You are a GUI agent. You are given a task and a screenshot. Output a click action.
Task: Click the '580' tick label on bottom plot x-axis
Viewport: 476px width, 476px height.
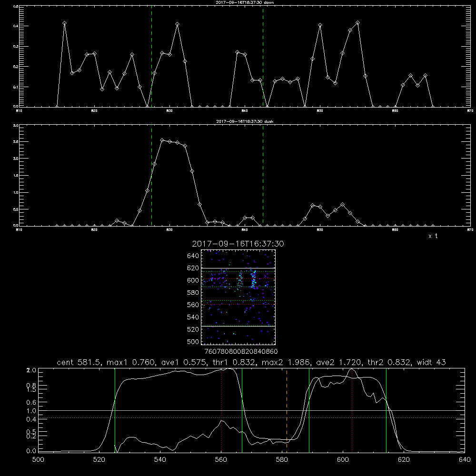pos(282,460)
